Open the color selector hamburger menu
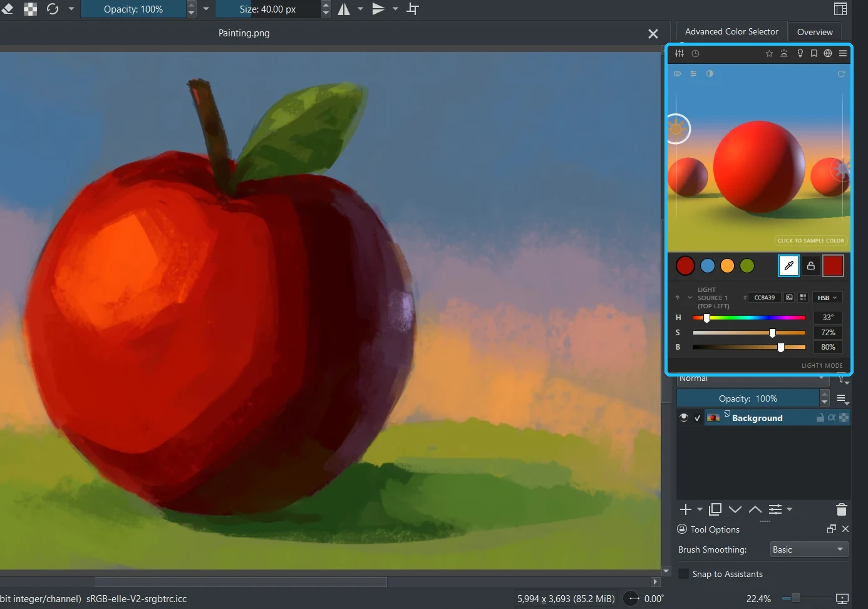 pyautogui.click(x=843, y=53)
